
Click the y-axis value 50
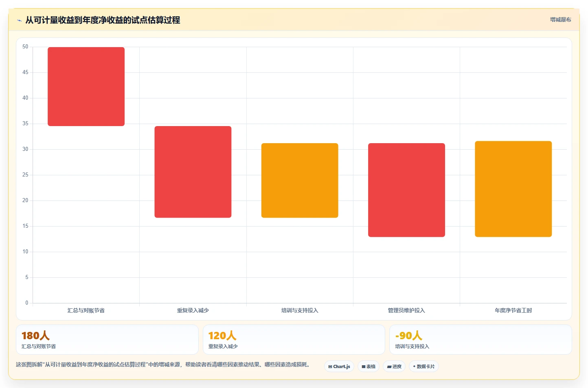coord(25,47)
